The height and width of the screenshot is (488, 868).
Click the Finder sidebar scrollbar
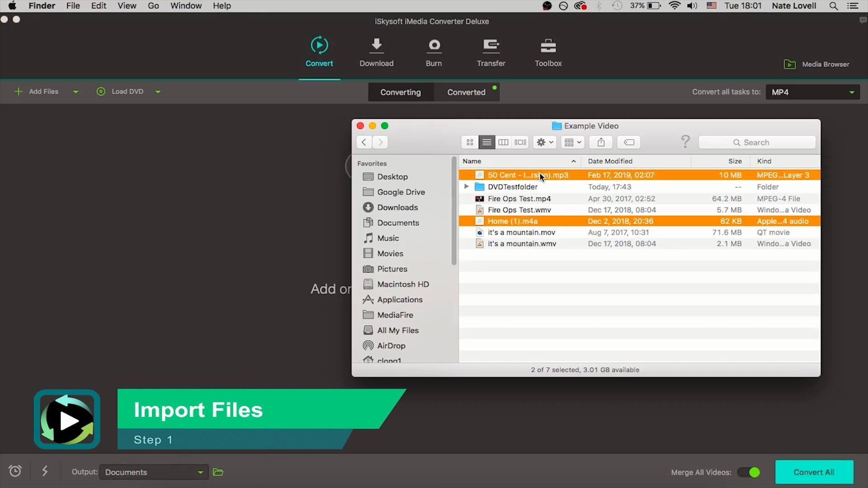(454, 211)
